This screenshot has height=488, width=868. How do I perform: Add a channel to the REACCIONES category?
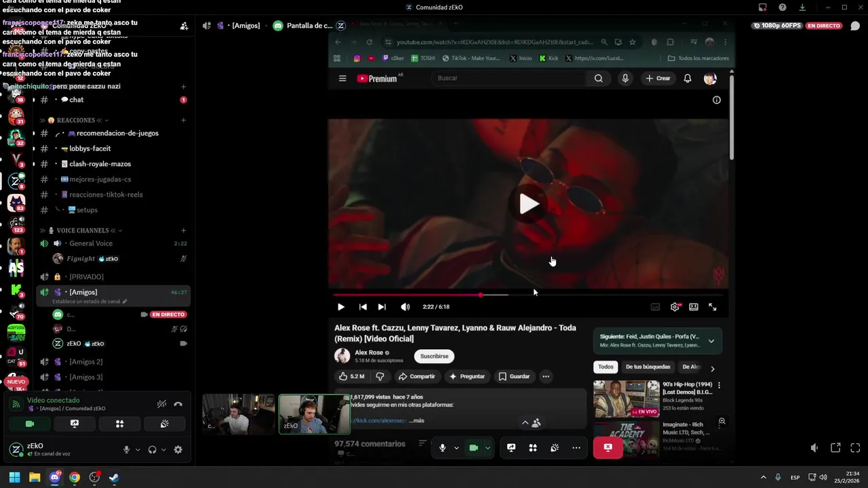183,120
